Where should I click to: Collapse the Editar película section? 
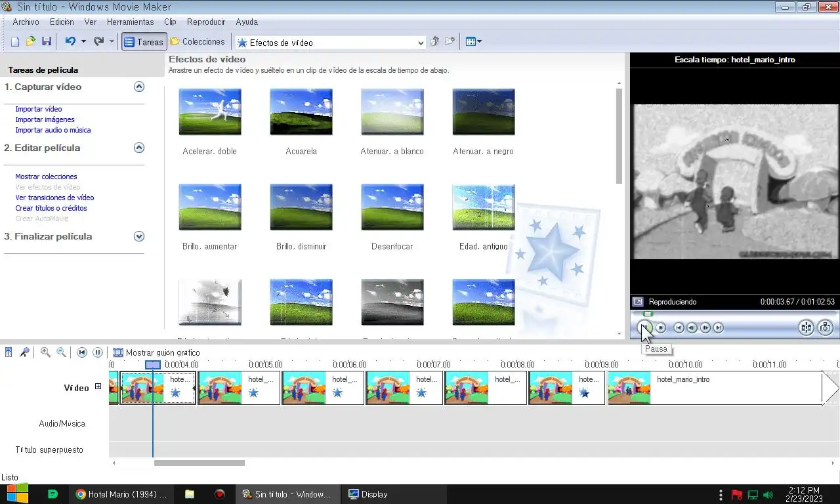138,148
